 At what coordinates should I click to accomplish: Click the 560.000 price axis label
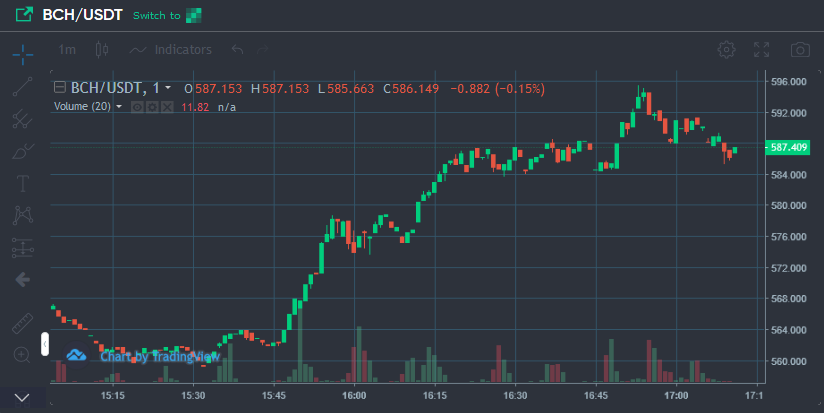(x=788, y=362)
